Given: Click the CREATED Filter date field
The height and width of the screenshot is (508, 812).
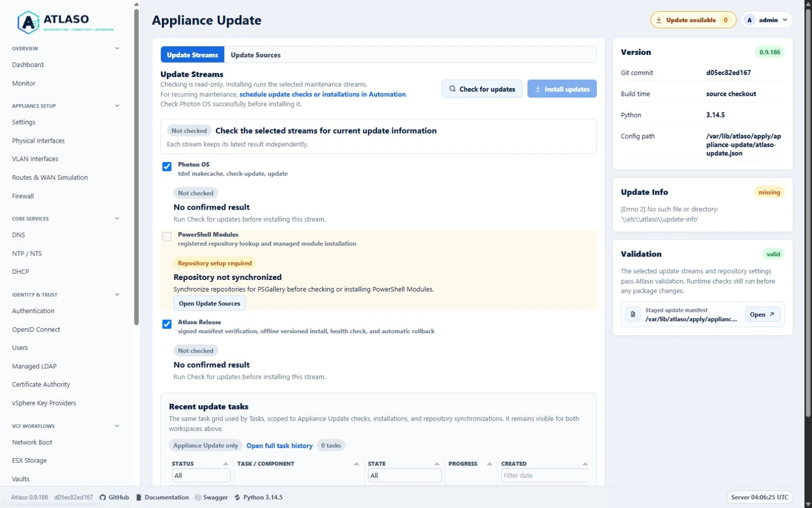Looking at the screenshot, I should [x=545, y=475].
